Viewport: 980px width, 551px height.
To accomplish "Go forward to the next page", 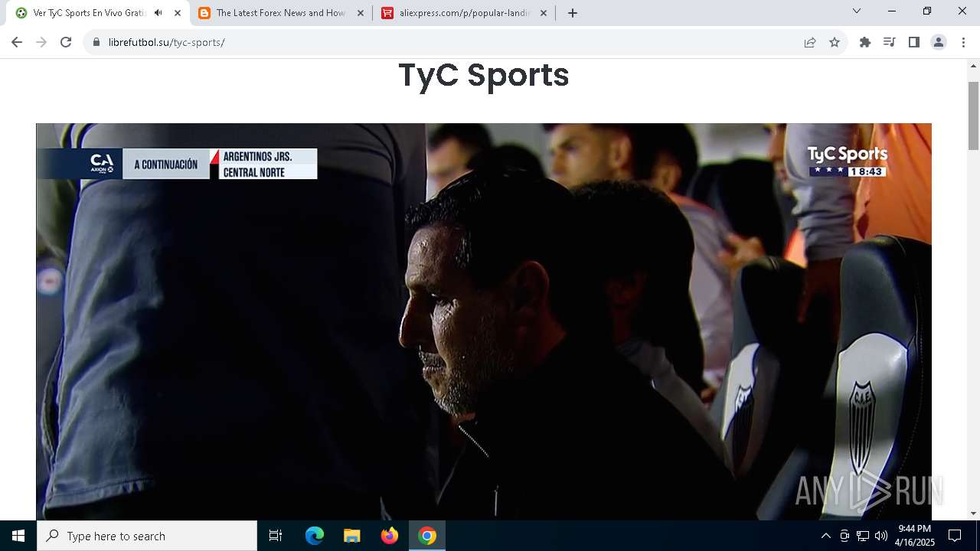I will 41,42.
